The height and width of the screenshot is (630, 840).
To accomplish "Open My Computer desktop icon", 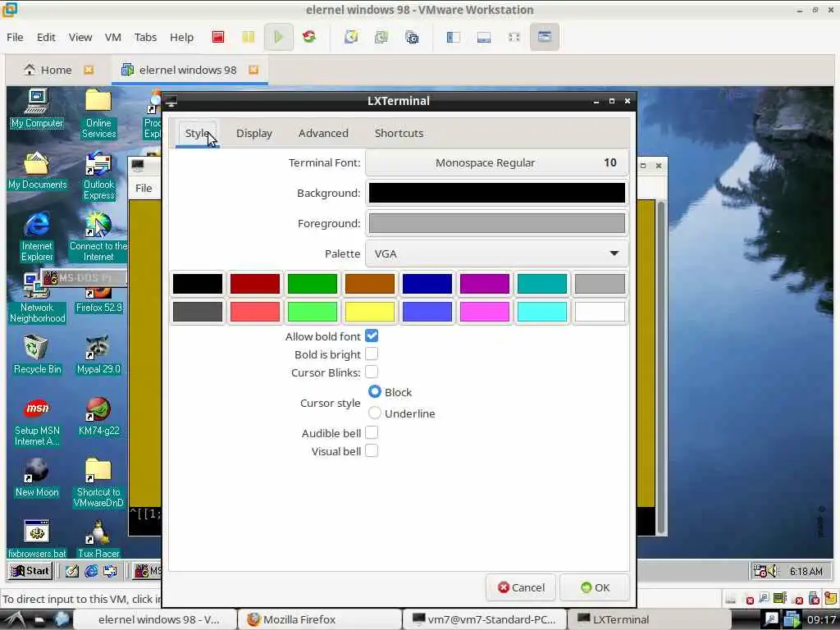I will pyautogui.click(x=37, y=109).
